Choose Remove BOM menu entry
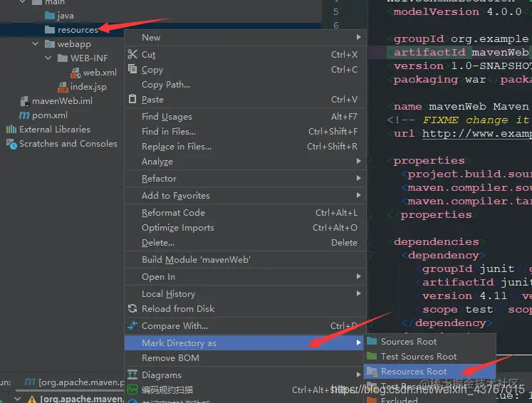The width and height of the screenshot is (532, 403). coord(245,358)
